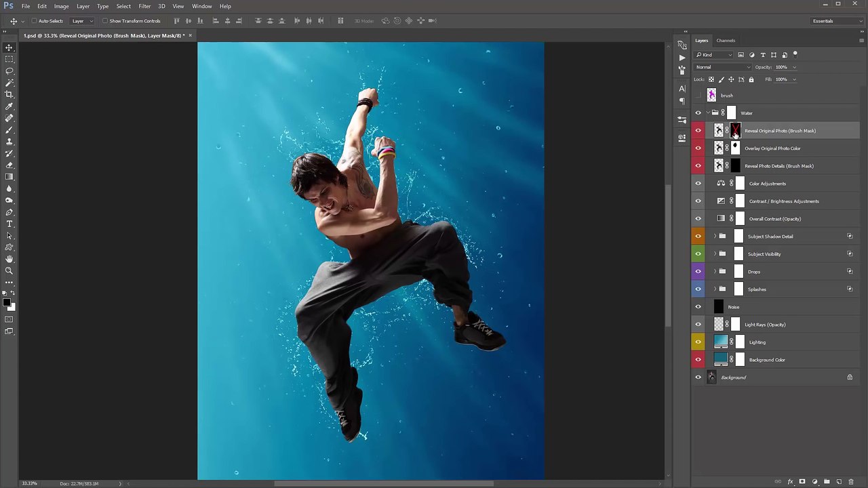Open the File menu

(25, 6)
